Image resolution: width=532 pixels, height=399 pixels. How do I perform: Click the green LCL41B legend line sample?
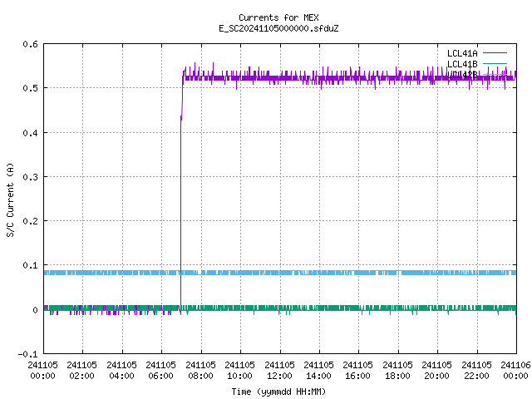coord(495,63)
